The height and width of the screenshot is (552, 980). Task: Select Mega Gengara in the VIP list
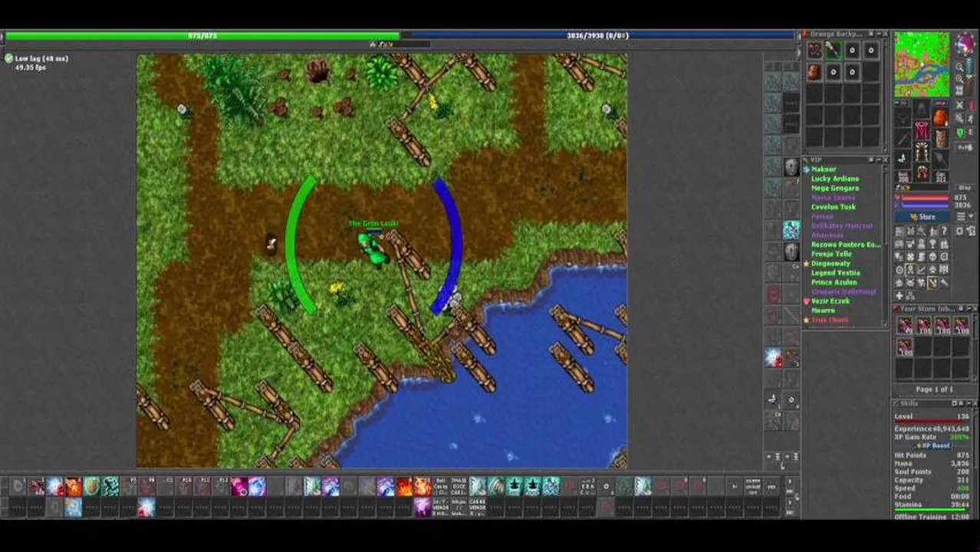tap(835, 188)
